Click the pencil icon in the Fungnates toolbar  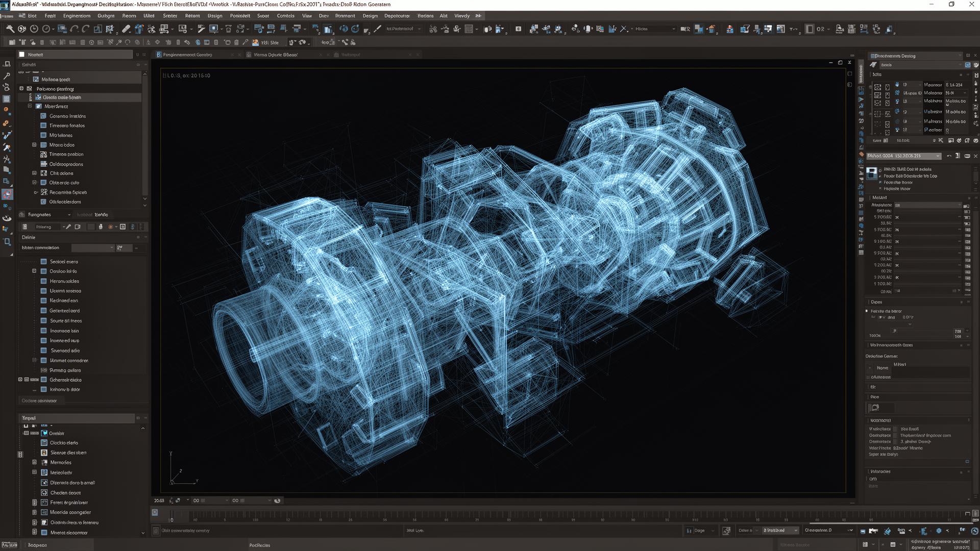point(68,227)
